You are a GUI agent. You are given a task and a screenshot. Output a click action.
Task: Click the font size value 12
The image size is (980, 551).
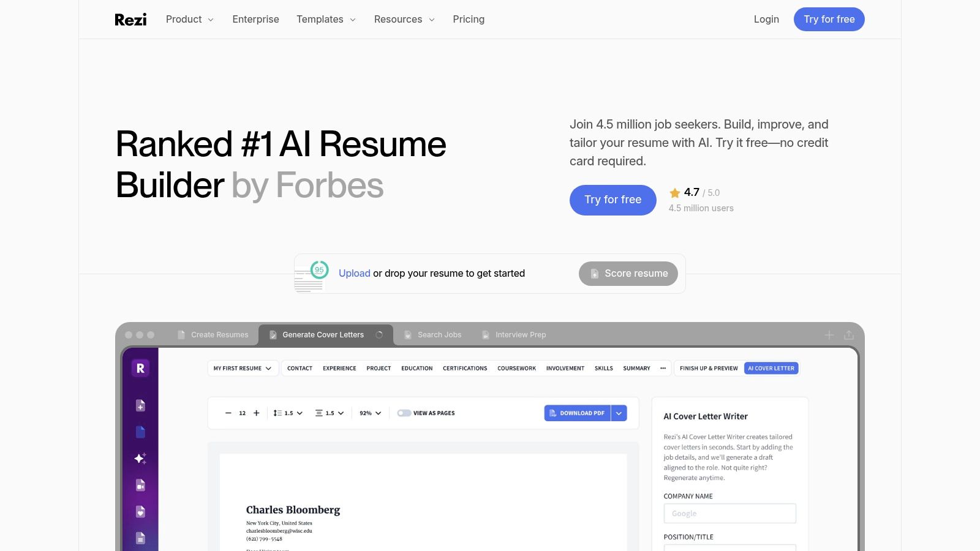(243, 413)
